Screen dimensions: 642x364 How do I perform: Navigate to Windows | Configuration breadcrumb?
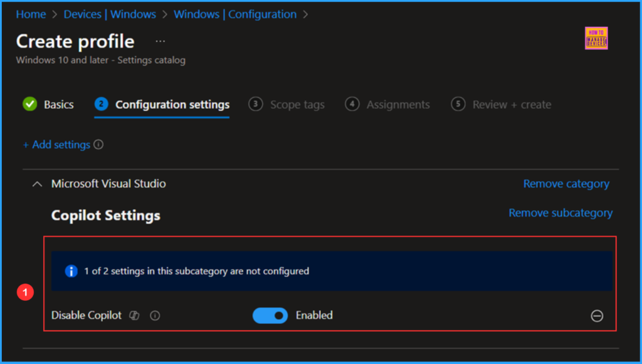(x=235, y=14)
